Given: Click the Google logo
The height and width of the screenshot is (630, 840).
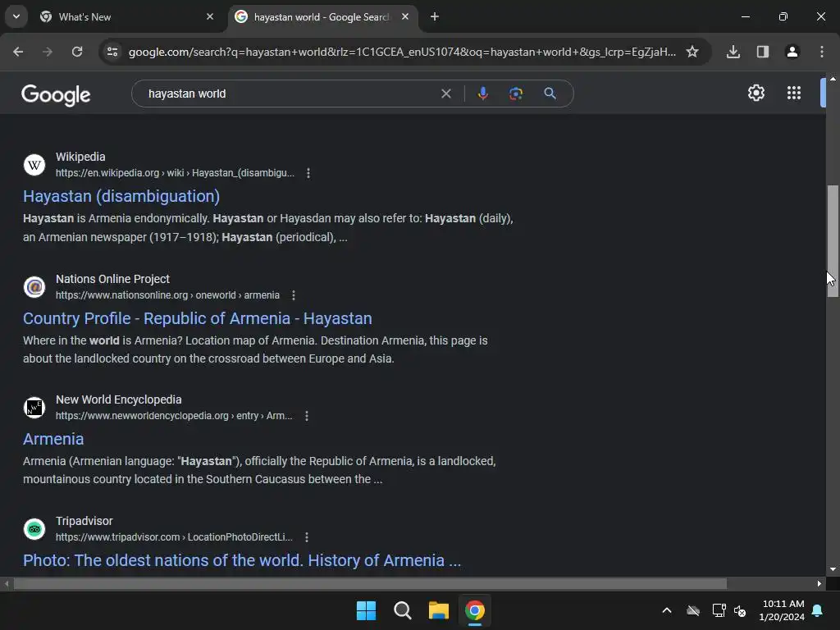Looking at the screenshot, I should [56, 95].
